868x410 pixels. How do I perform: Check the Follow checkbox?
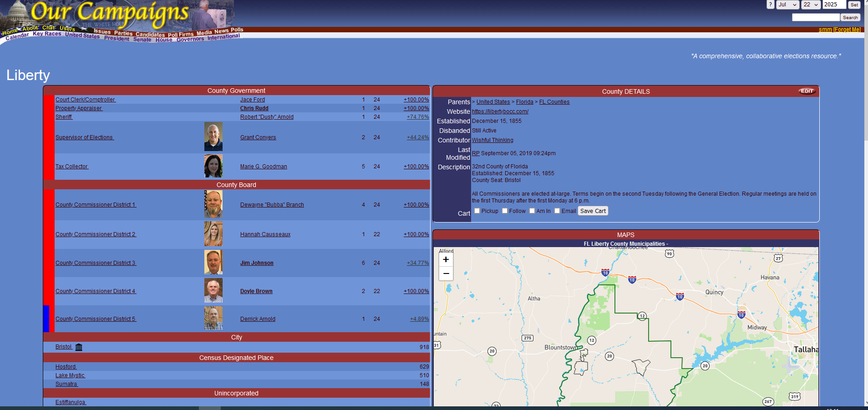505,211
